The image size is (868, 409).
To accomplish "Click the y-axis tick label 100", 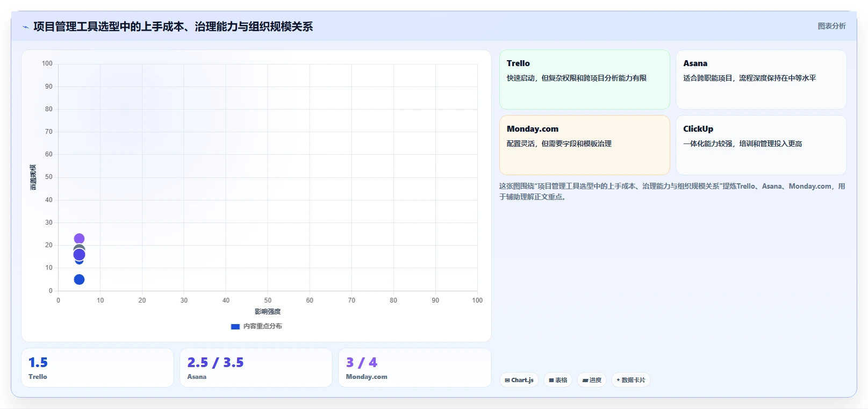I will [x=47, y=63].
